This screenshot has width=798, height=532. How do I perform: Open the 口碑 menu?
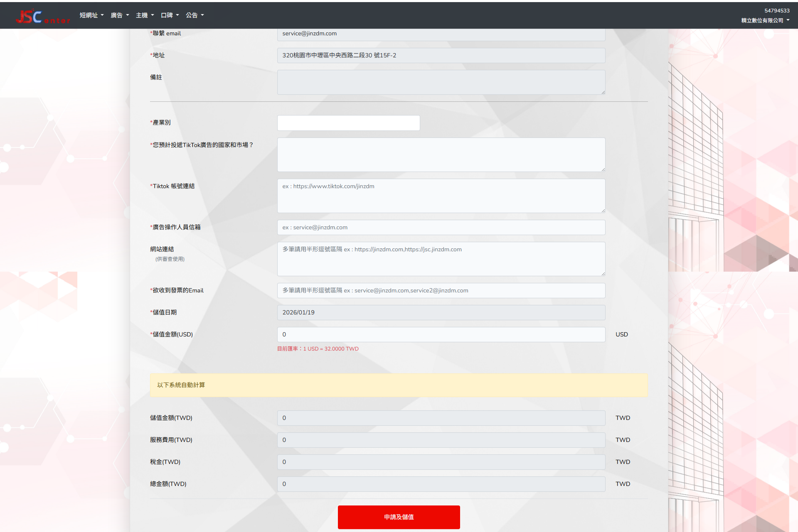[x=170, y=15]
